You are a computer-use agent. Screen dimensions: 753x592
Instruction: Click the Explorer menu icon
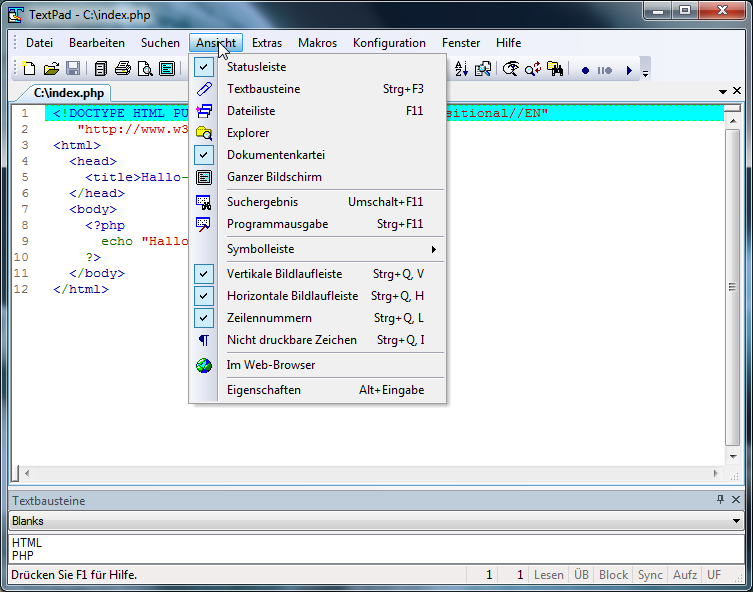pyautogui.click(x=204, y=133)
